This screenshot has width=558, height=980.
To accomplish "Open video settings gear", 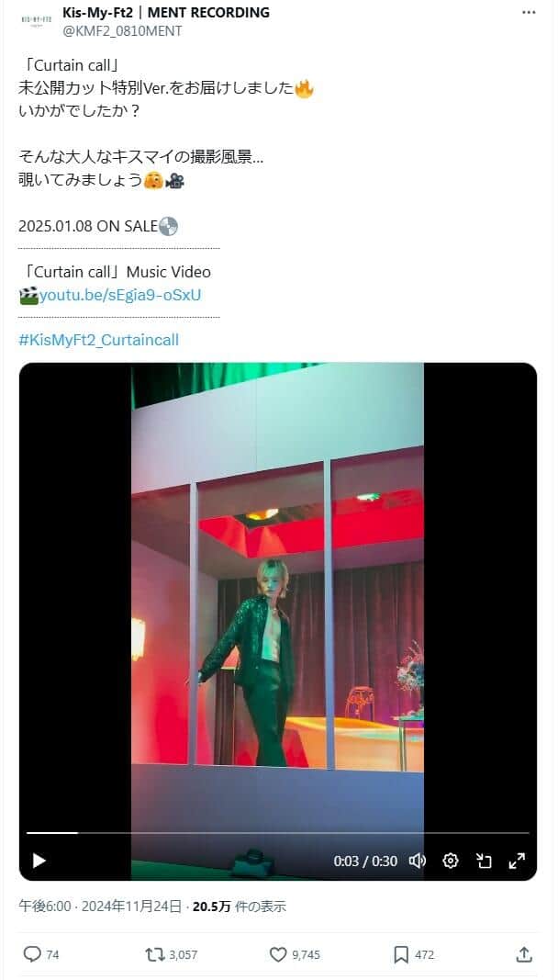I will click(x=451, y=861).
